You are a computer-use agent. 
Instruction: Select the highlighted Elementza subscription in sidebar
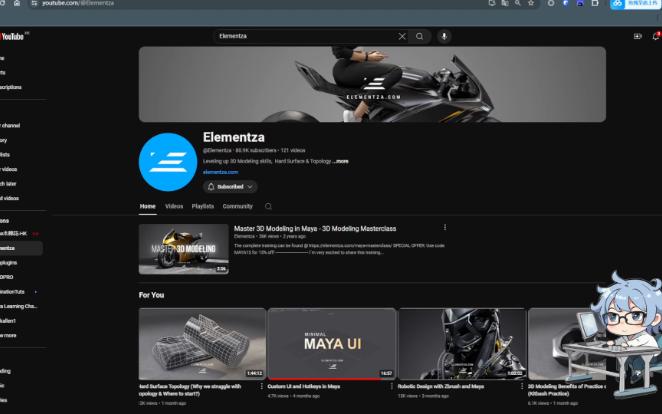pos(21,248)
